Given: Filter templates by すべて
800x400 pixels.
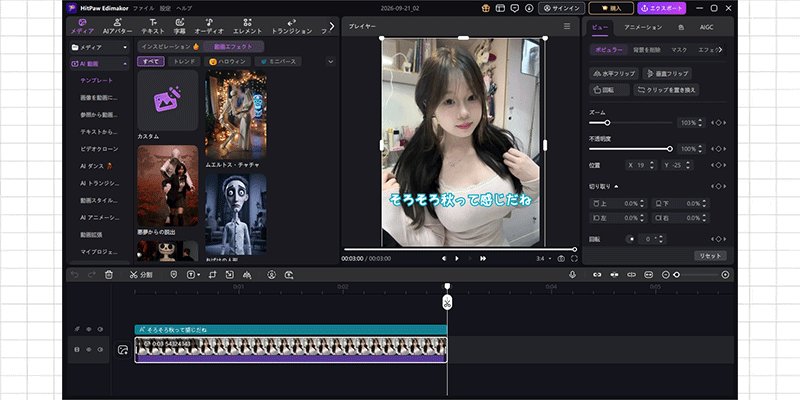Looking at the screenshot, I should [x=151, y=61].
